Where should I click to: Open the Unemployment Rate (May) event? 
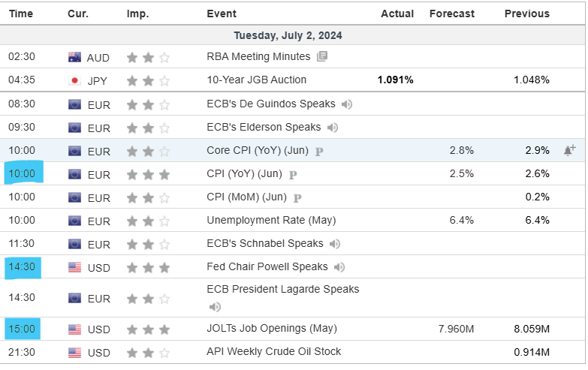pyautogui.click(x=271, y=221)
